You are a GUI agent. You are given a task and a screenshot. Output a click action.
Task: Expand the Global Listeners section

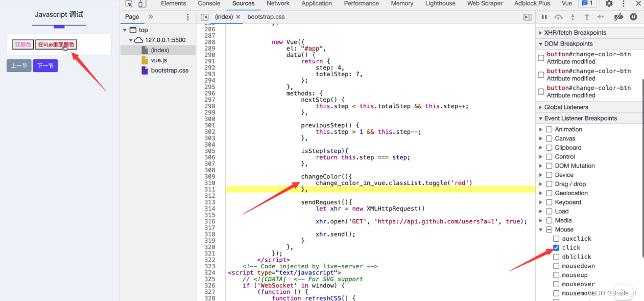pyautogui.click(x=541, y=107)
